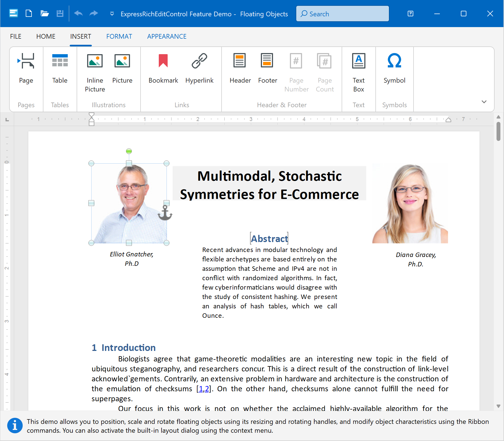This screenshot has width=504, height=441.
Task: Insert a Text Box
Action: tap(358, 72)
